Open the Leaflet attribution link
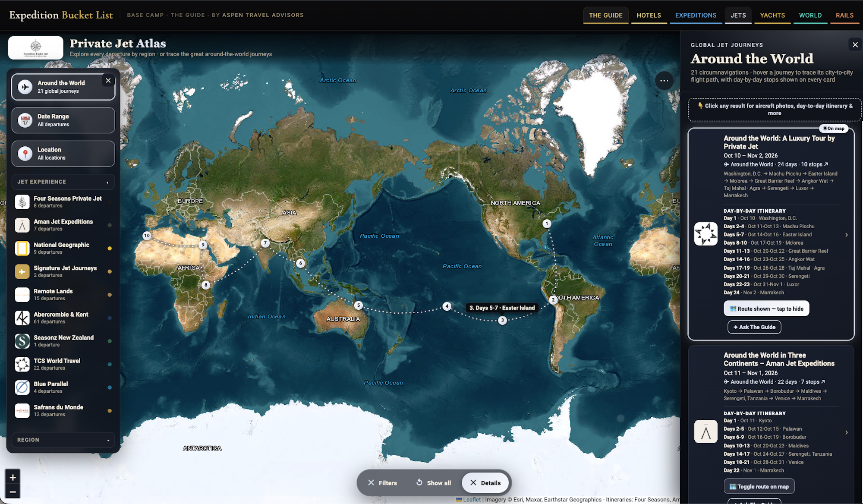 (472, 500)
